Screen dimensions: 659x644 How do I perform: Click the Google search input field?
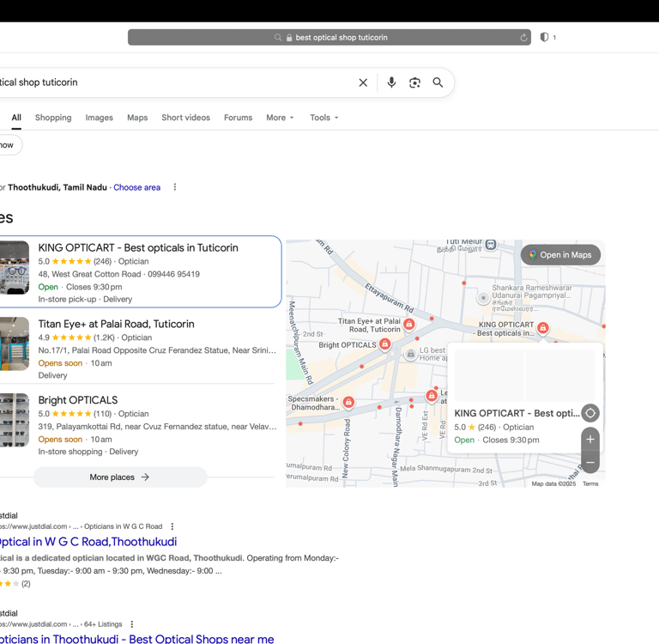(177, 82)
